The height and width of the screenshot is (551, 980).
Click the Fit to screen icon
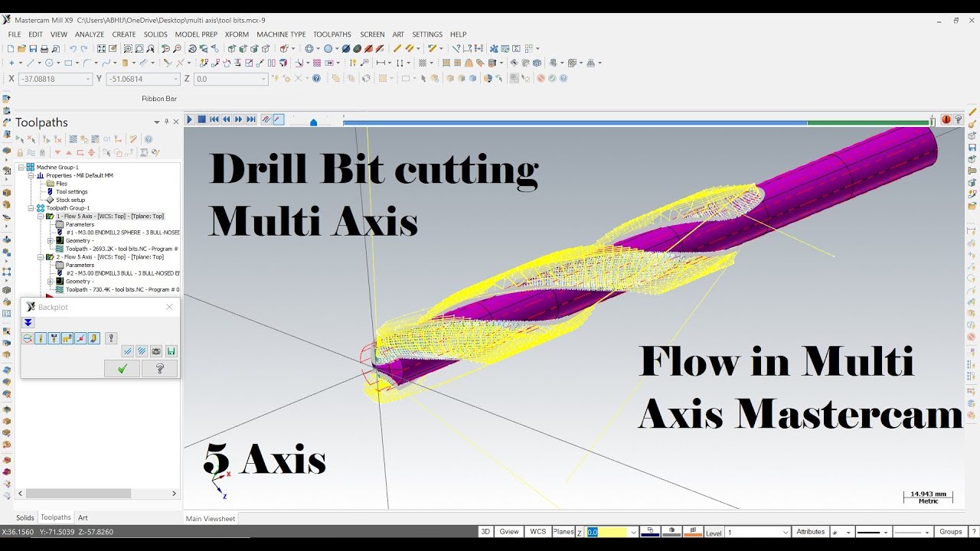[x=101, y=49]
